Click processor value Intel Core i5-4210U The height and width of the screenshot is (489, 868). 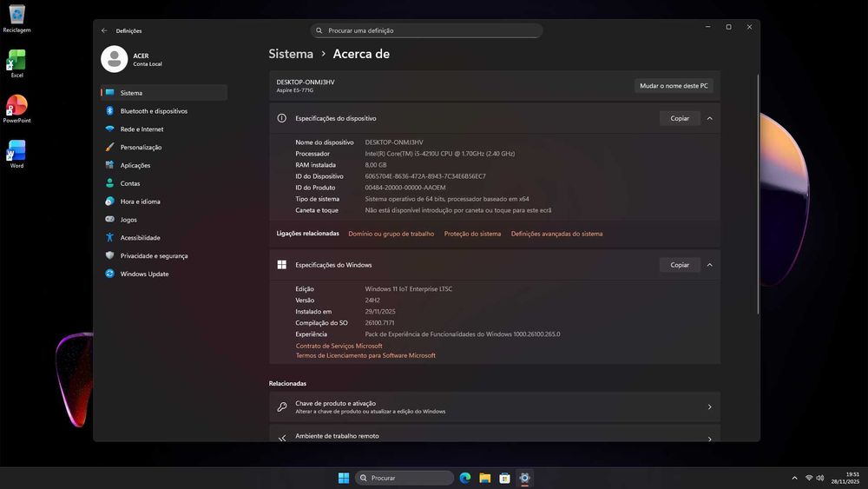pyautogui.click(x=439, y=154)
